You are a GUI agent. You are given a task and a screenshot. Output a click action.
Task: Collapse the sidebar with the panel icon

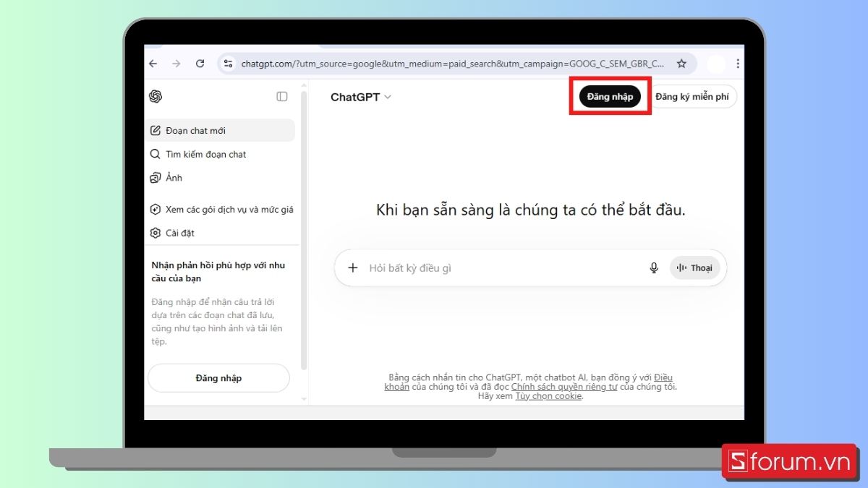282,96
